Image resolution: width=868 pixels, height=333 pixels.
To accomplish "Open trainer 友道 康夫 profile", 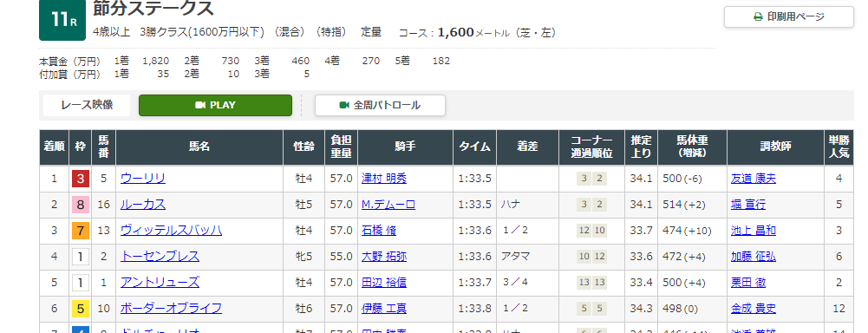I will [x=754, y=178].
